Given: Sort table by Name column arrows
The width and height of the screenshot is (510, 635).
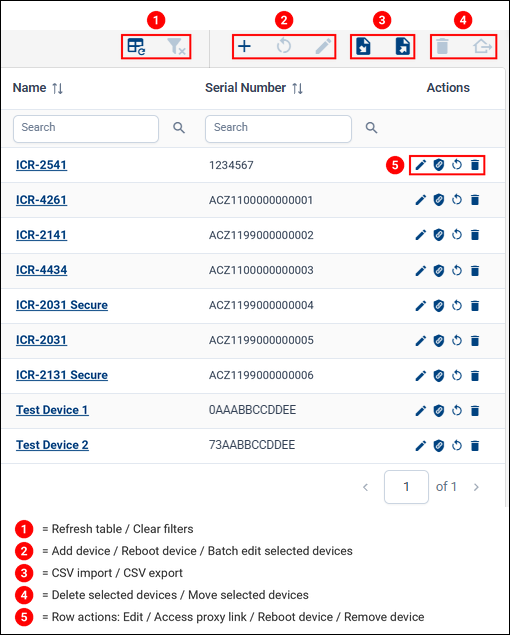Looking at the screenshot, I should click(58, 88).
